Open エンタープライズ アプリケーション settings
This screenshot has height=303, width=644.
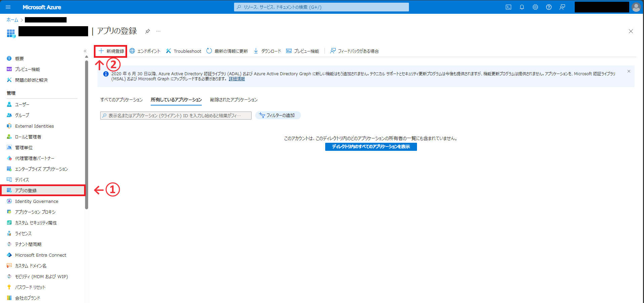pyautogui.click(x=42, y=169)
